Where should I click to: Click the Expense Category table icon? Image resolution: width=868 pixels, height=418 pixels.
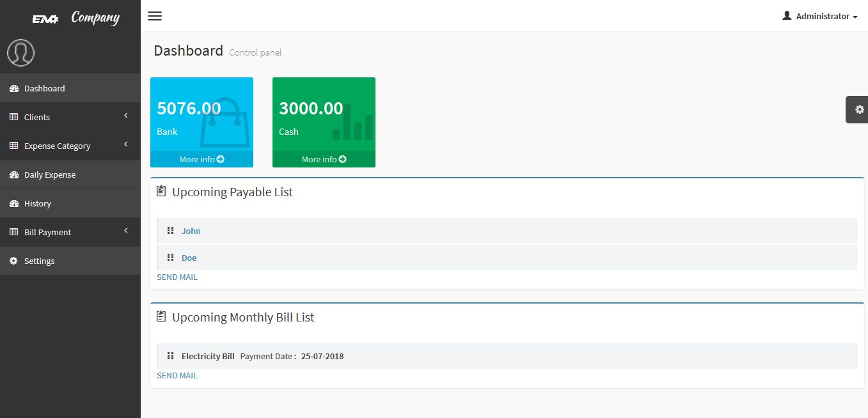coord(13,146)
